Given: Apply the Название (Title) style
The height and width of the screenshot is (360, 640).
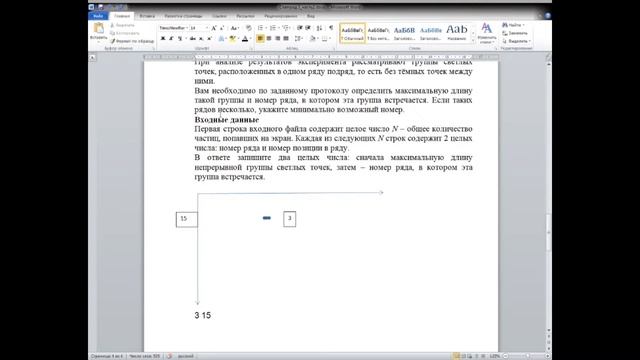Looking at the screenshot, I should point(457,33).
